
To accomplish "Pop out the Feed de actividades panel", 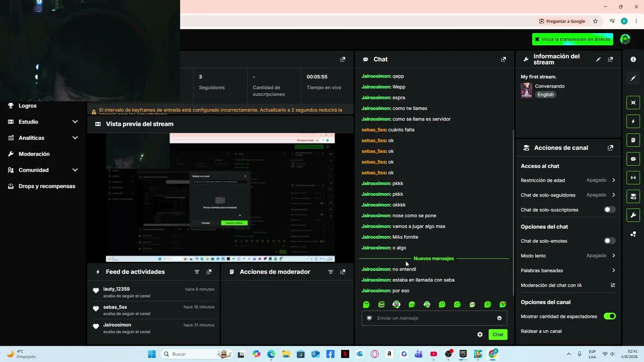I will click(x=209, y=272).
